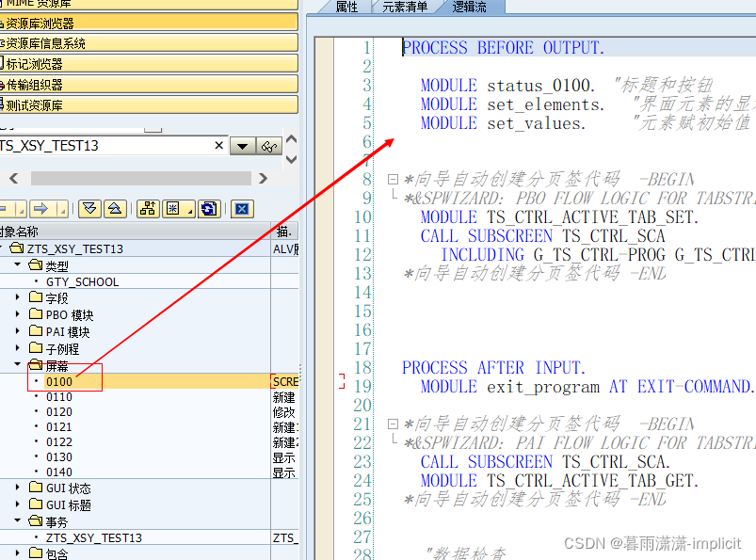The width and height of the screenshot is (756, 560).
Task: Select screen 0120 in the tree
Action: (x=58, y=412)
